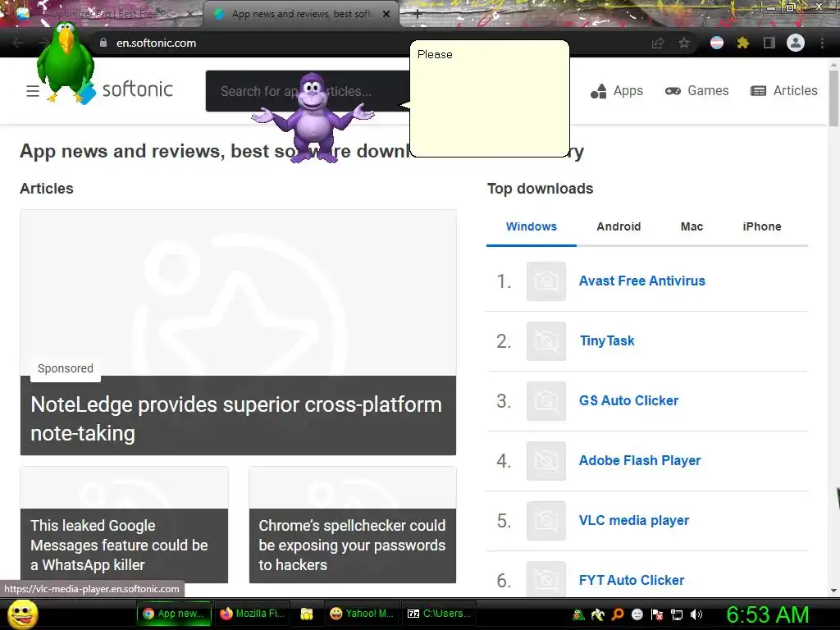The image size is (840, 630).
Task: Click the bird tray icon
Action: click(x=597, y=614)
